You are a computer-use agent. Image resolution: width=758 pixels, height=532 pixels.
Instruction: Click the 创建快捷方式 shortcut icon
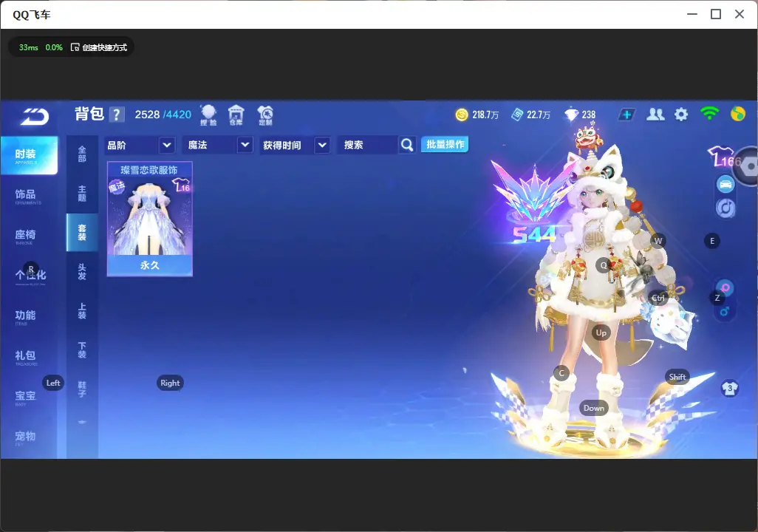click(x=75, y=47)
